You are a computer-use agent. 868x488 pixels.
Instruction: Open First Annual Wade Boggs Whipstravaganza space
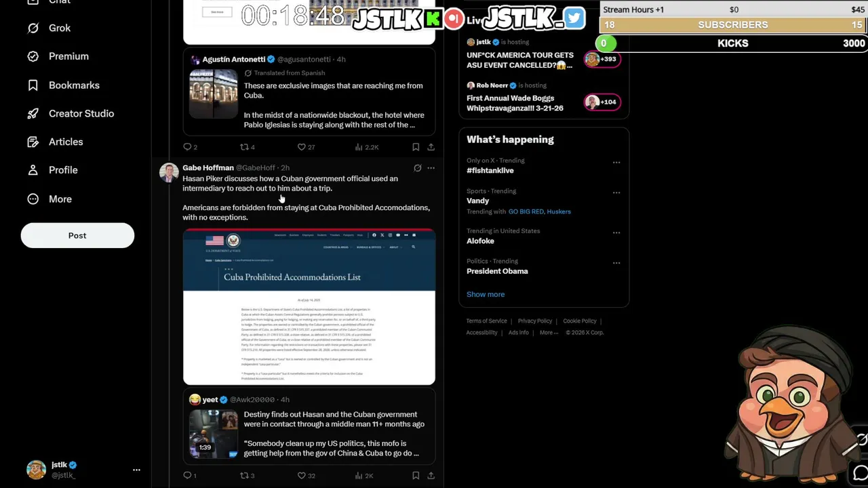click(x=515, y=103)
